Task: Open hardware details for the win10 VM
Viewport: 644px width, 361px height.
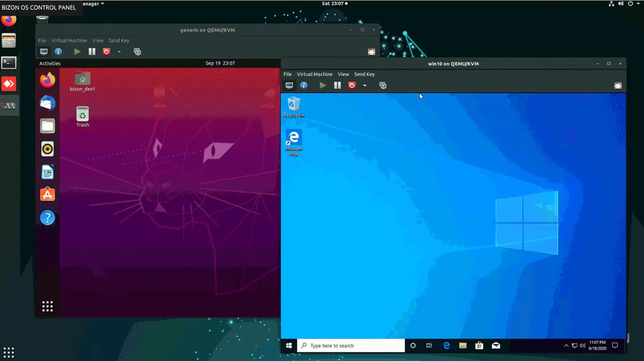Action: pos(304,85)
